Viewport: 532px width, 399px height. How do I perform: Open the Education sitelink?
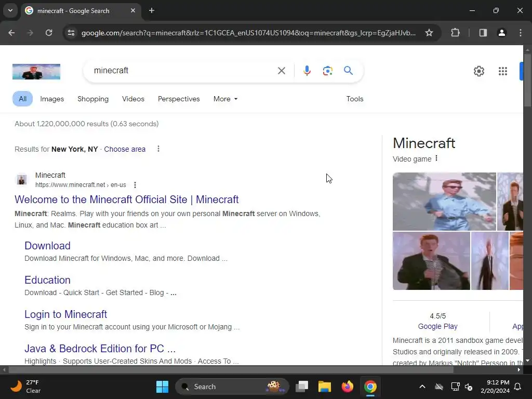(47, 280)
